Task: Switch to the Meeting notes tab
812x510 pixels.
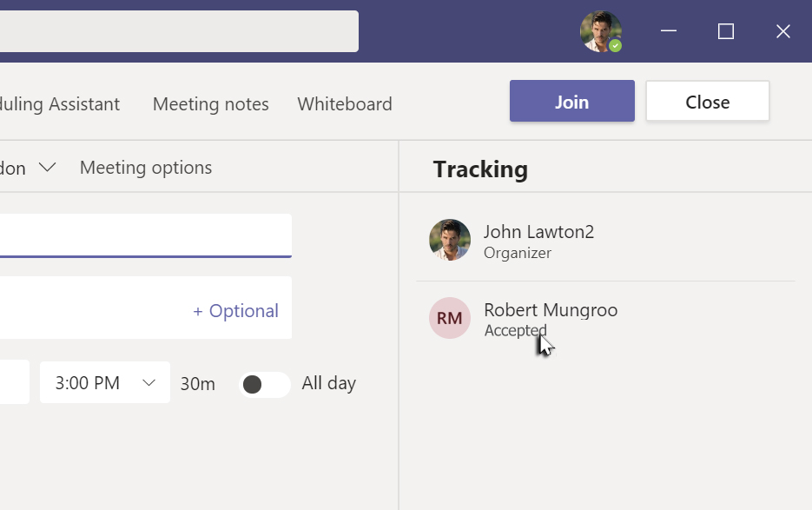Action: point(210,104)
